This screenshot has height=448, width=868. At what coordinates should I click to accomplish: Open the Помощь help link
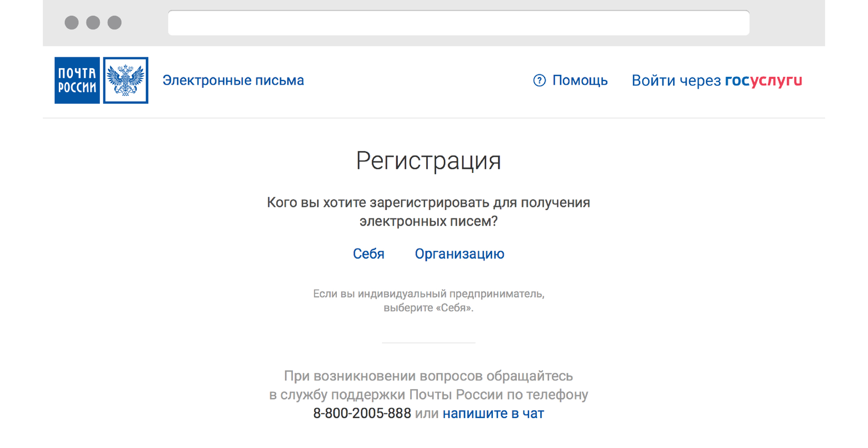coord(580,81)
